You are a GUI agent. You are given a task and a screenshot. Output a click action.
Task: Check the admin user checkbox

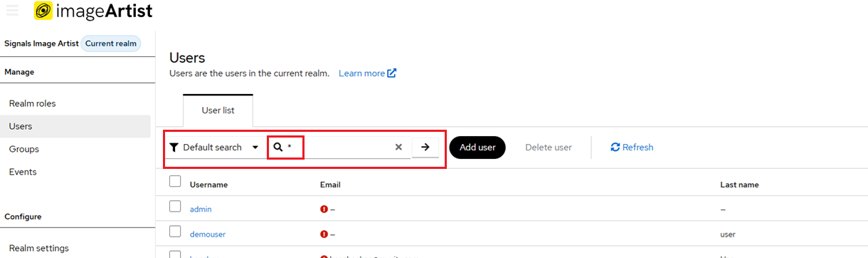pyautogui.click(x=175, y=207)
